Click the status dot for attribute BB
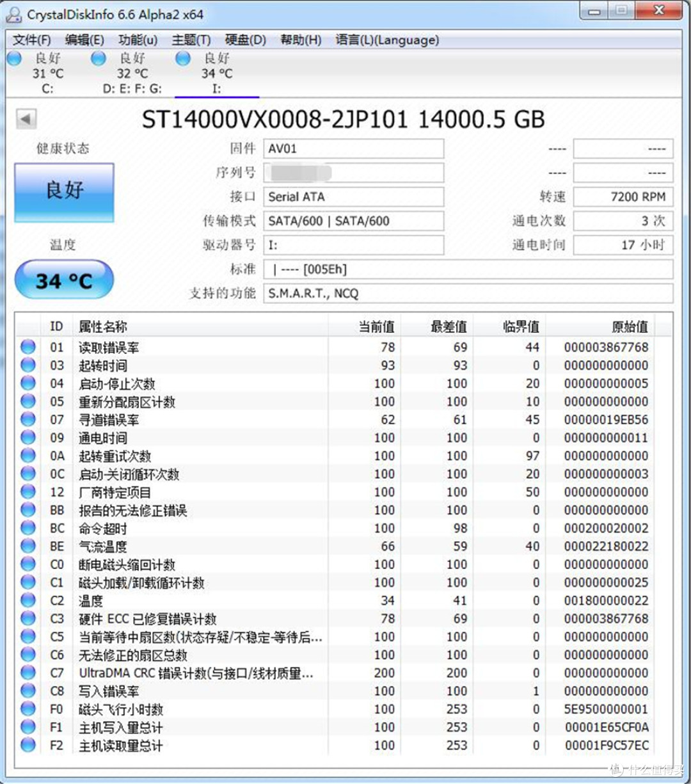 coord(28,509)
